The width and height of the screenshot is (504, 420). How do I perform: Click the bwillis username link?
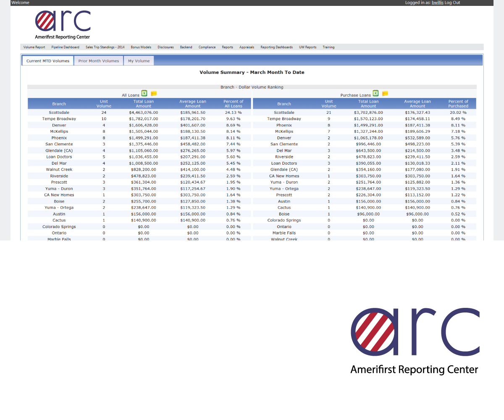tap(437, 3)
